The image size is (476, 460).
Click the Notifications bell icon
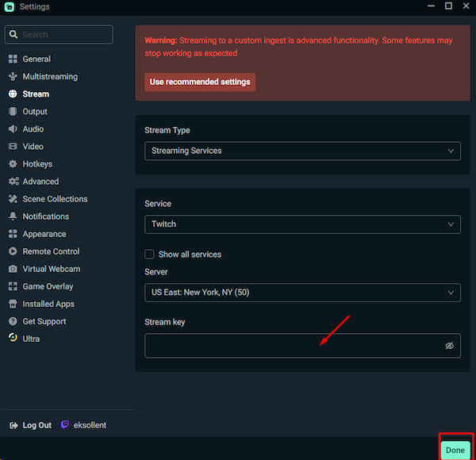[13, 217]
